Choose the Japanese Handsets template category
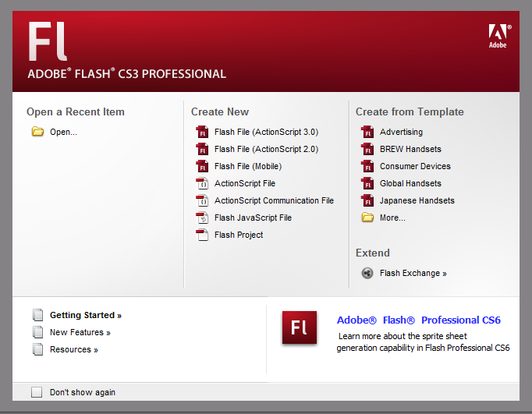Screen dimensions: 532x414 [x=417, y=200]
